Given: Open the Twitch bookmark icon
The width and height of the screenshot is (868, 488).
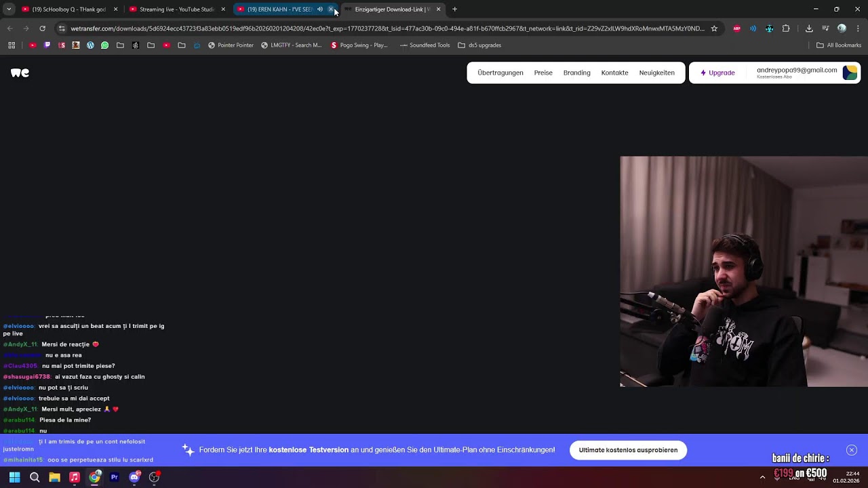Looking at the screenshot, I should (x=47, y=45).
